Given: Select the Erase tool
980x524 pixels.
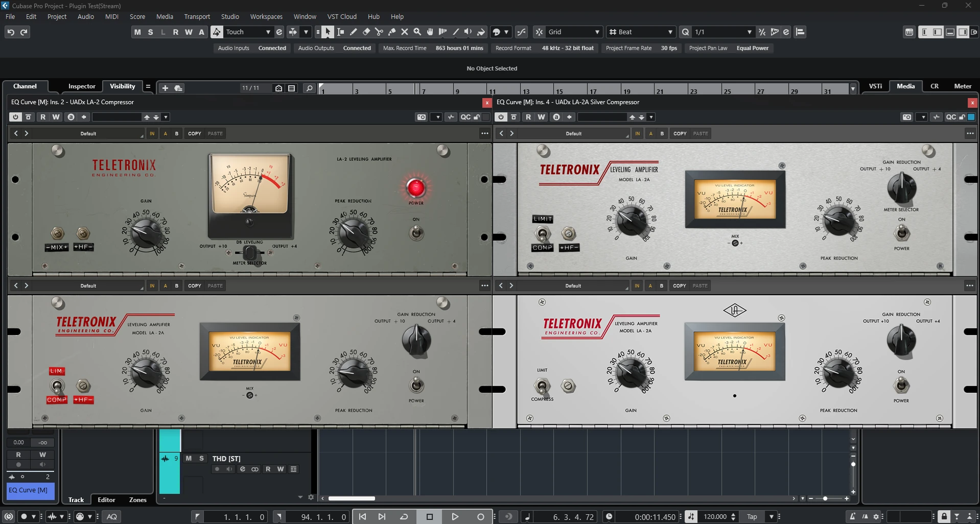Looking at the screenshot, I should pos(366,32).
